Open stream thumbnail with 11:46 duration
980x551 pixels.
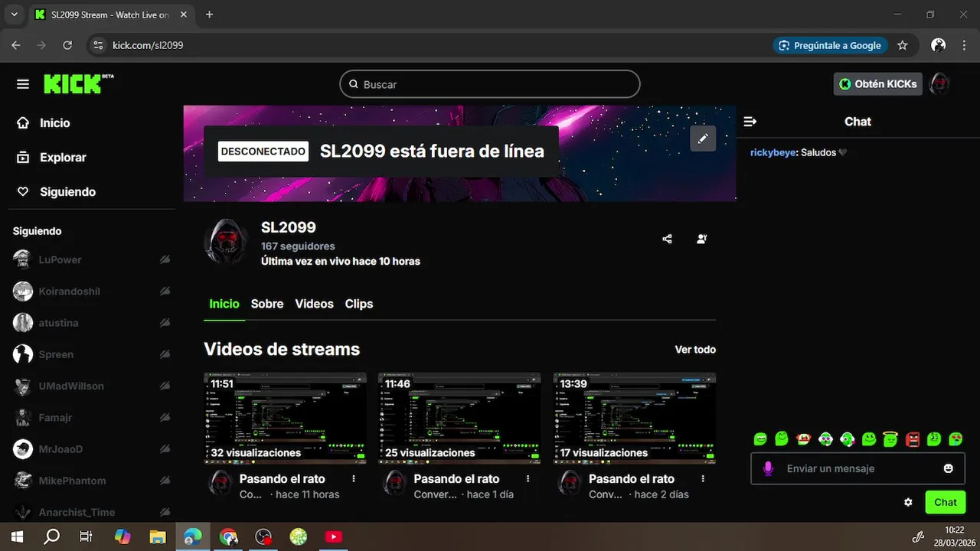point(459,418)
